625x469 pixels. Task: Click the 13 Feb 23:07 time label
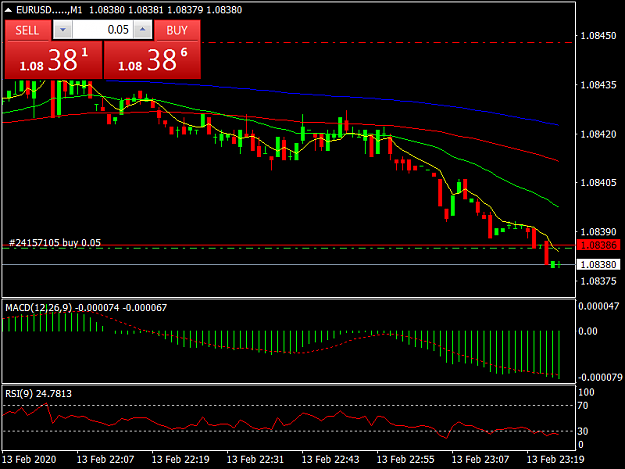pos(480,459)
